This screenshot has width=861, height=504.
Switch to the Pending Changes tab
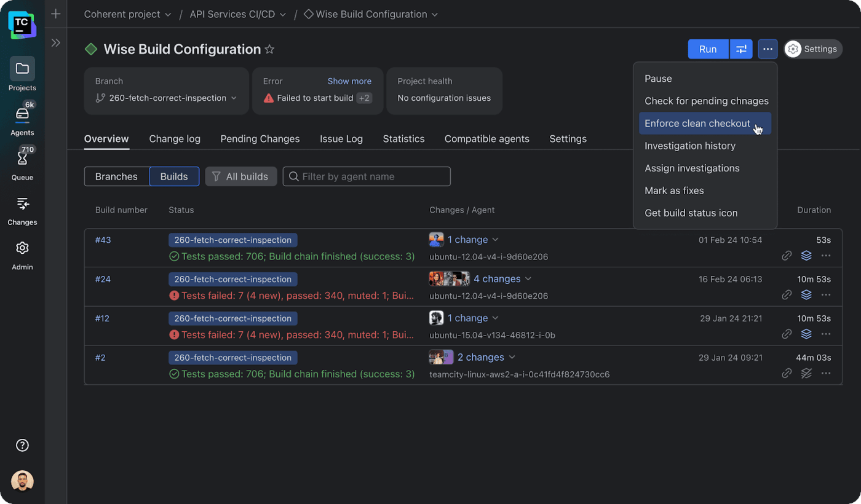point(260,139)
